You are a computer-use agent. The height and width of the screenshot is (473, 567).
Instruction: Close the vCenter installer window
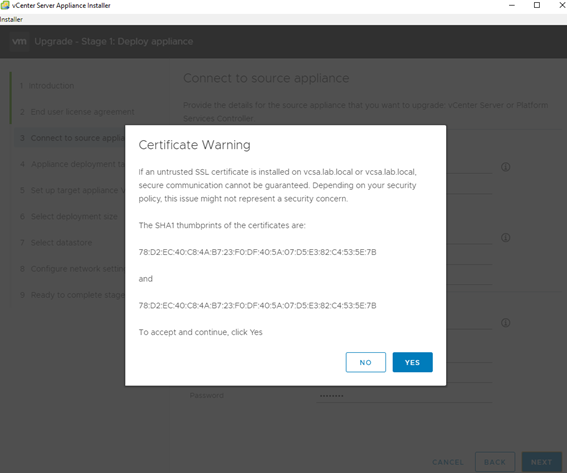(x=562, y=5)
